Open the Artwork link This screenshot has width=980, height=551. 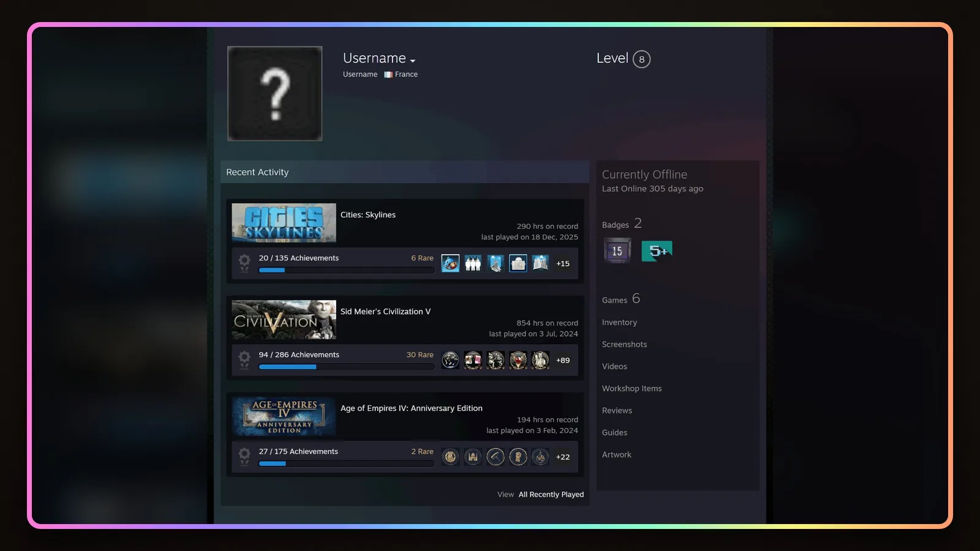click(616, 455)
